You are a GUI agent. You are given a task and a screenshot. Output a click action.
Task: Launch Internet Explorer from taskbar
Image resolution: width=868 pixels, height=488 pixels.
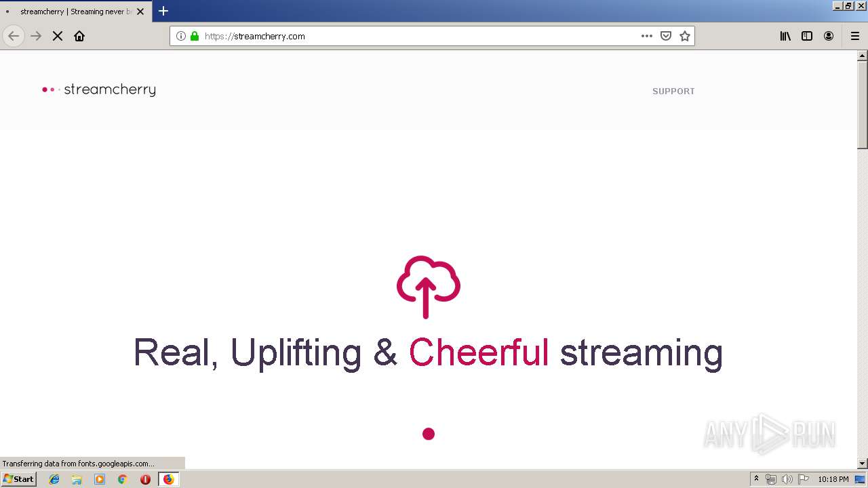pos(54,479)
